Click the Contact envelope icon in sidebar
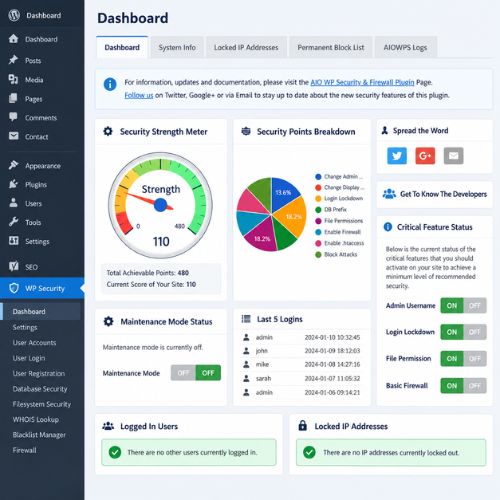Image resolution: width=500 pixels, height=500 pixels. click(13, 136)
